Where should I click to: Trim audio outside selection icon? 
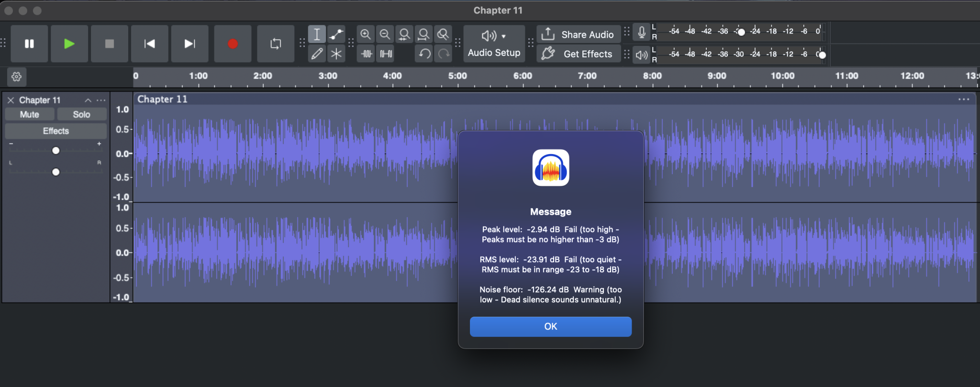click(x=367, y=54)
